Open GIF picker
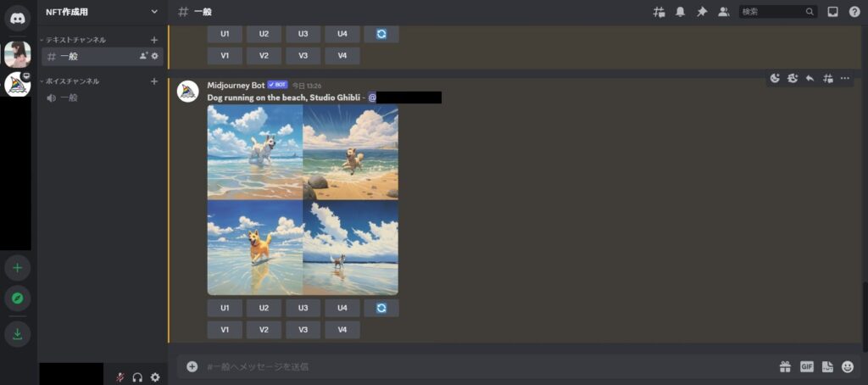Image resolution: width=868 pixels, height=385 pixels. (807, 366)
